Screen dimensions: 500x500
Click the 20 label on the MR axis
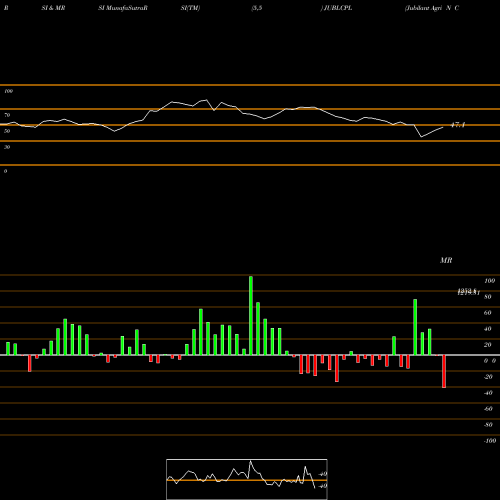[x=488, y=345]
